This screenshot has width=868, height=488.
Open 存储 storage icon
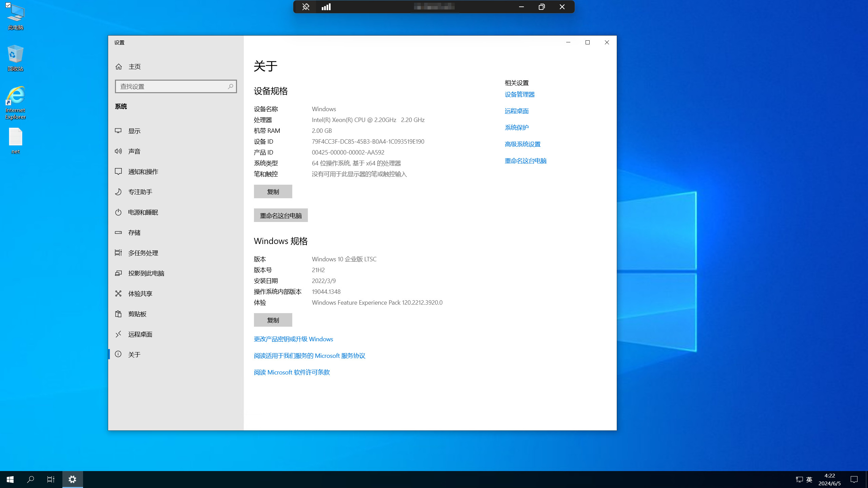tap(118, 232)
